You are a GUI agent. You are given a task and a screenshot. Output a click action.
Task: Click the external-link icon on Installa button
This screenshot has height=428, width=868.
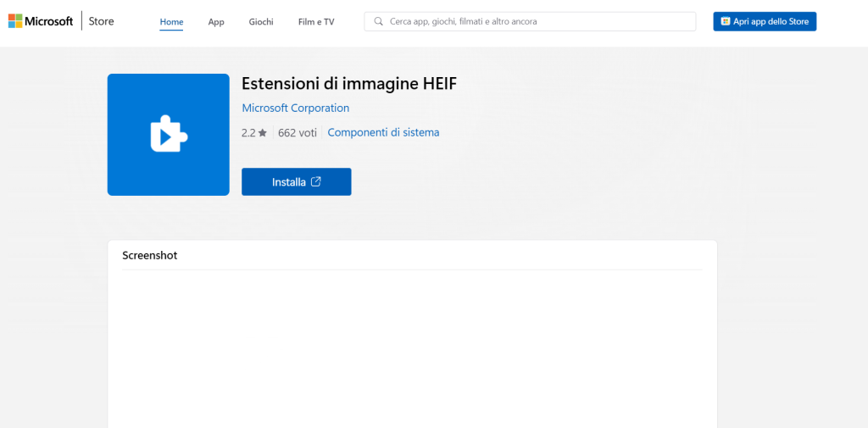click(316, 181)
